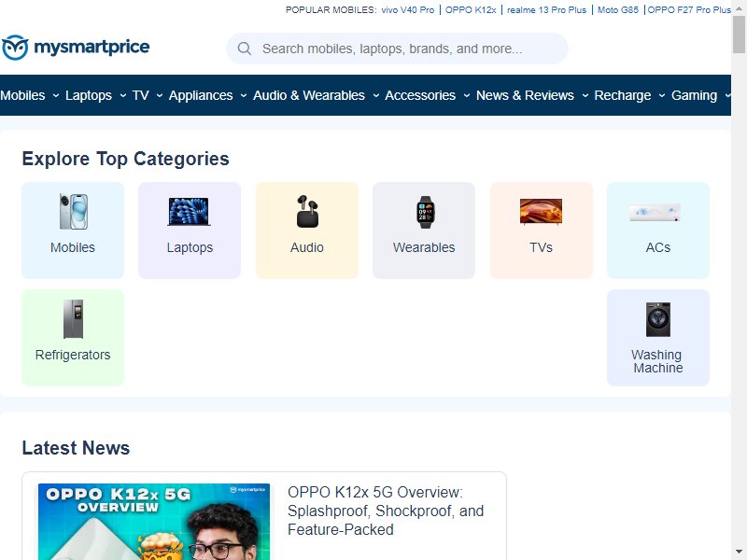Viewport: 747px width, 560px height.
Task: Open the OPPO F27 Pro Plus link
Action: [x=689, y=9]
